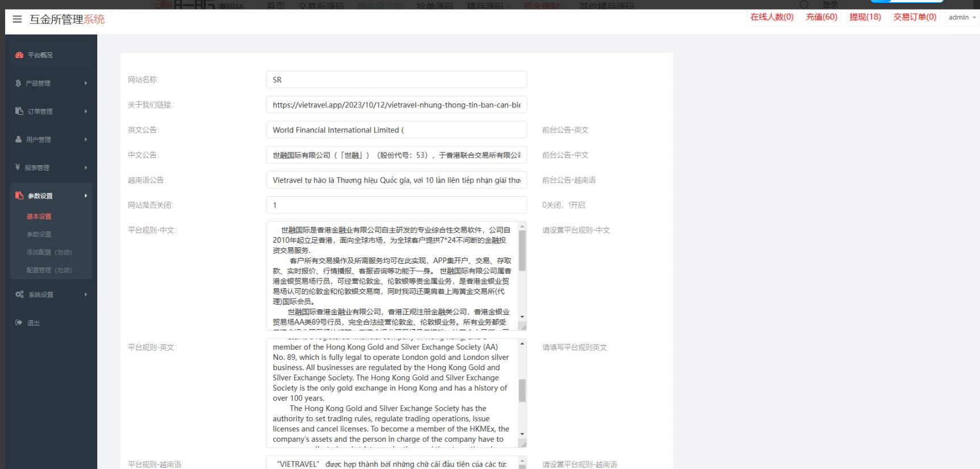Click the 退出 logout icon
980x469 pixels.
tap(19, 323)
